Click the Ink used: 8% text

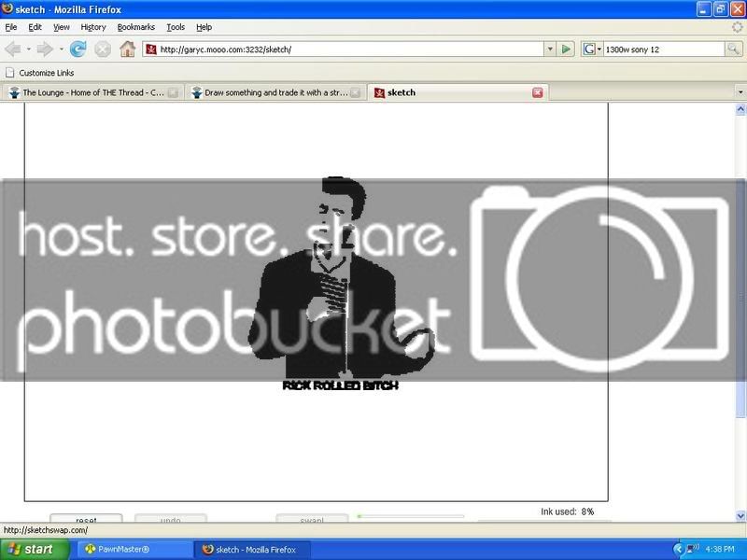[x=568, y=511]
